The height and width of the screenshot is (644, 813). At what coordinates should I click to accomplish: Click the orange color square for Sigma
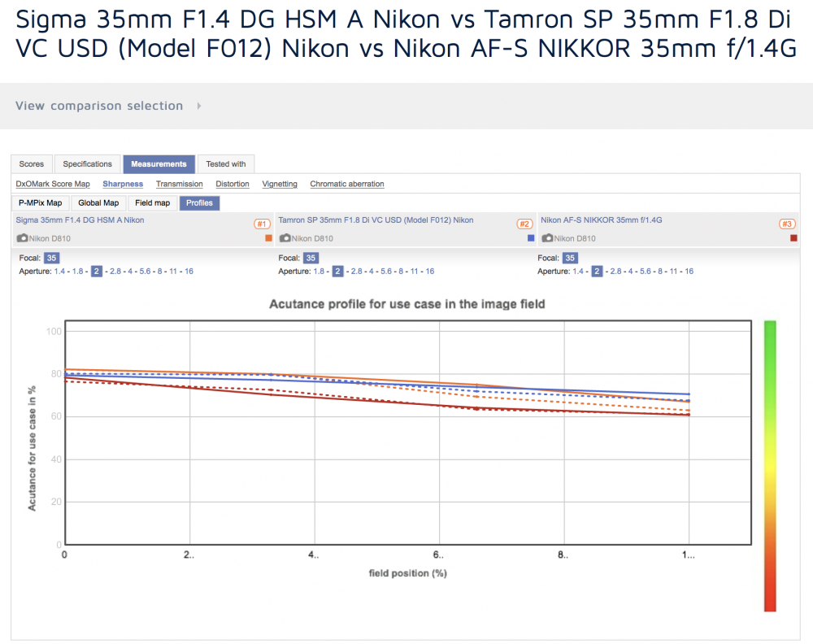(x=268, y=238)
